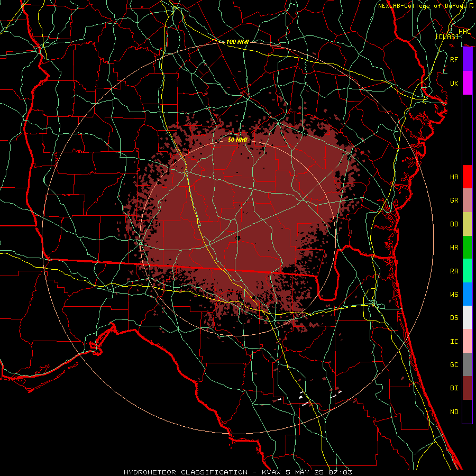Click the BD yellow legend swatch
Screen dimensions: 476x476
(x=467, y=224)
